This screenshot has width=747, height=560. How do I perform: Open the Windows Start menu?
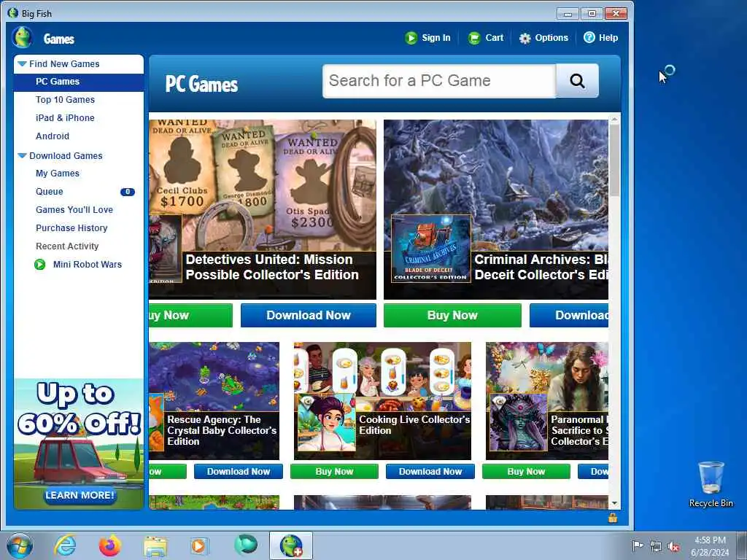pyautogui.click(x=20, y=546)
